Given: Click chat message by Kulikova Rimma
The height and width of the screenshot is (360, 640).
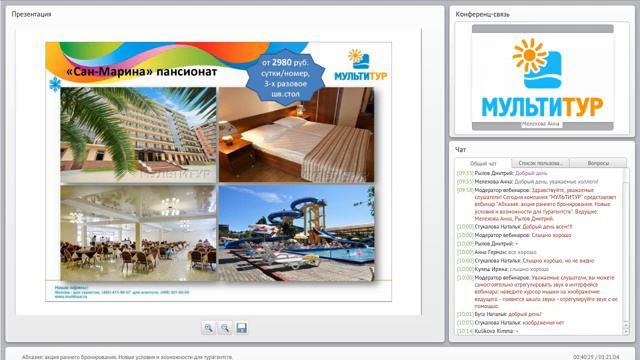Looking at the screenshot, I should [488, 331].
